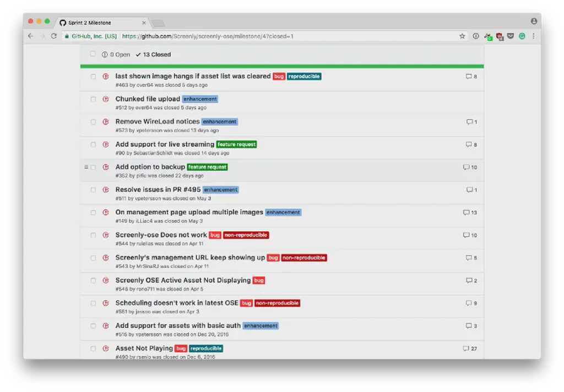
Task: Click comment icon for 'Add option to backup'
Action: pos(470,167)
